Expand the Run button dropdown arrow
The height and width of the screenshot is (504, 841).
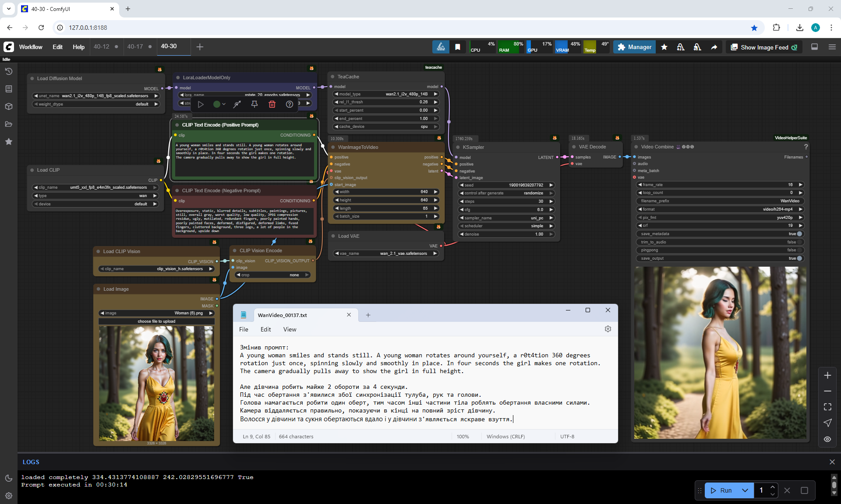(x=745, y=490)
